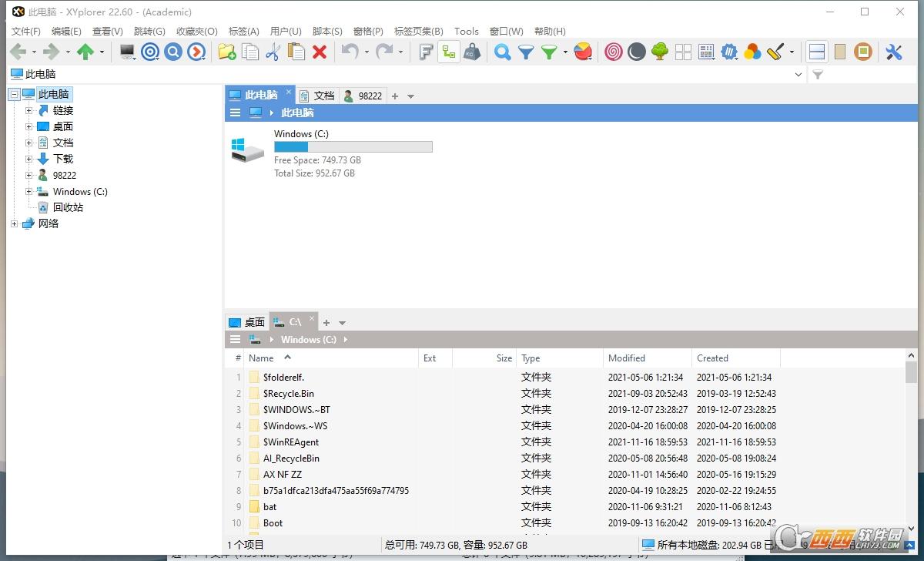The height and width of the screenshot is (561, 924).
Task: Expand the 下载 tree node
Action: click(x=29, y=159)
